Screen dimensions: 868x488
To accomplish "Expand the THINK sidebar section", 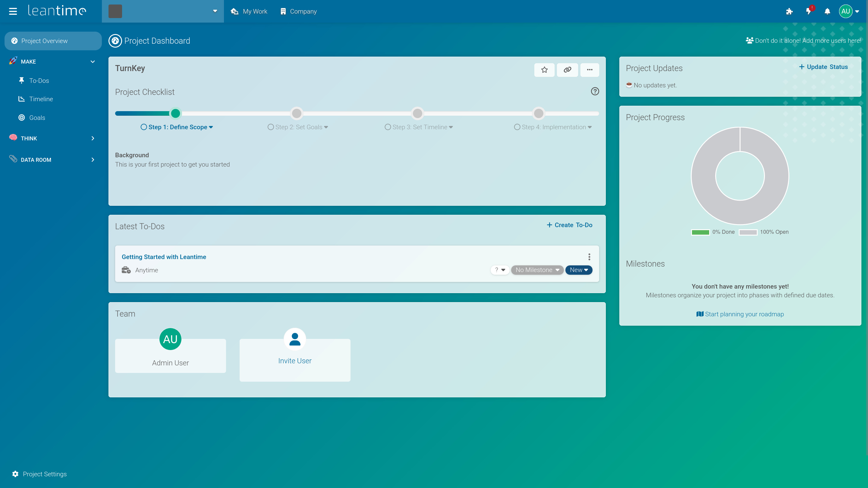I will click(52, 139).
